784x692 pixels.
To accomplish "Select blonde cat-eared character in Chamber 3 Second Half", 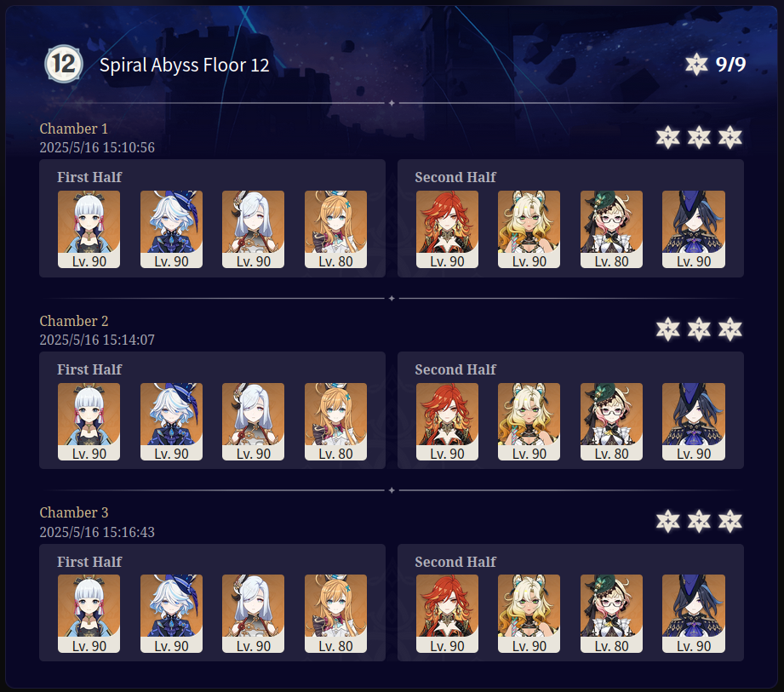I will pos(529,614).
